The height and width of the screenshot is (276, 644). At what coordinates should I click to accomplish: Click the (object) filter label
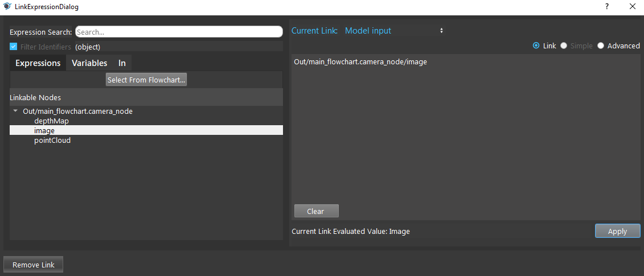click(88, 47)
